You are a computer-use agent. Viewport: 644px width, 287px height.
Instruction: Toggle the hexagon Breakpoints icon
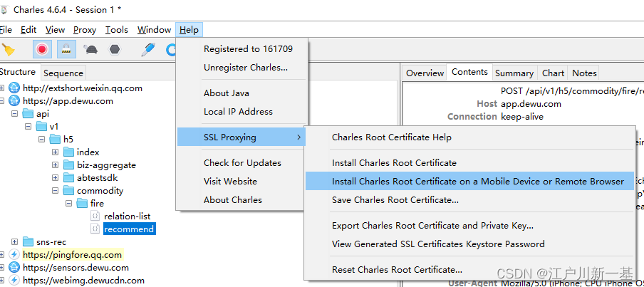(115, 50)
